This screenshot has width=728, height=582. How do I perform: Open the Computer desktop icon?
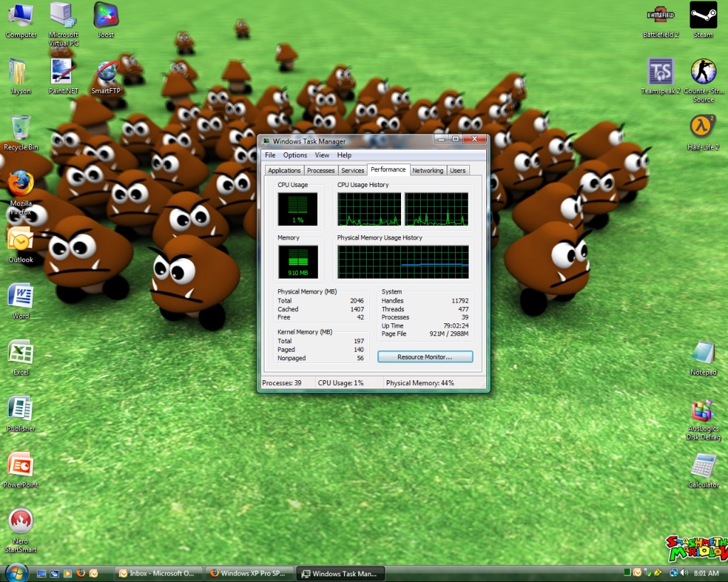pyautogui.click(x=21, y=21)
